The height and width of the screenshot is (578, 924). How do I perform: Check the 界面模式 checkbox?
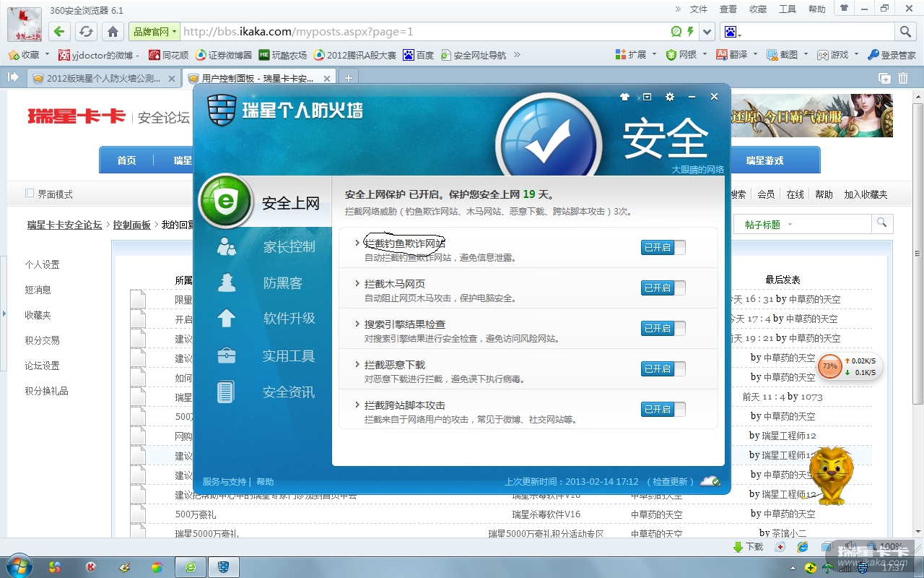click(x=30, y=194)
